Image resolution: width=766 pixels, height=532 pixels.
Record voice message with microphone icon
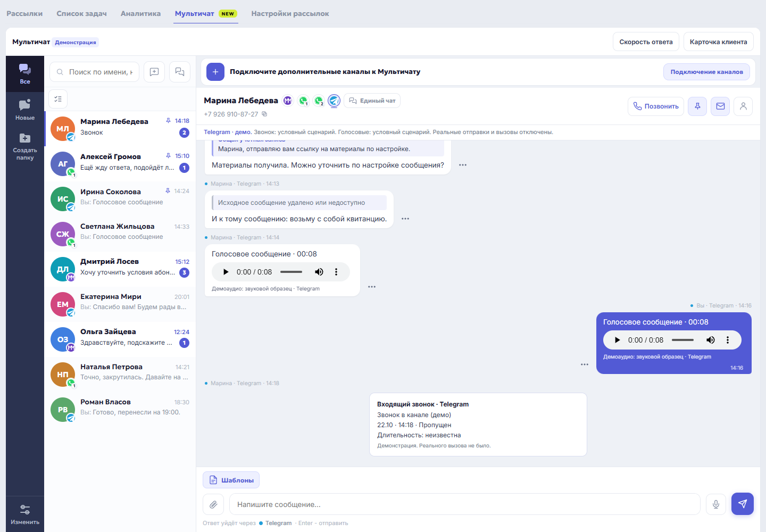point(716,504)
